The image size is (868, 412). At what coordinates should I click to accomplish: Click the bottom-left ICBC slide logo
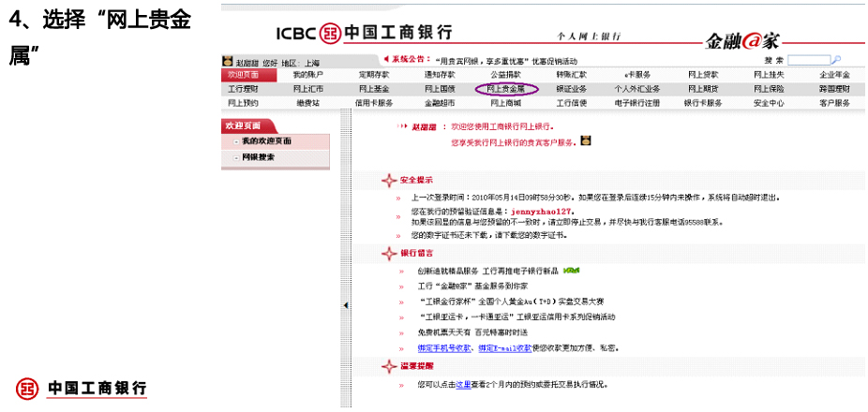81,389
